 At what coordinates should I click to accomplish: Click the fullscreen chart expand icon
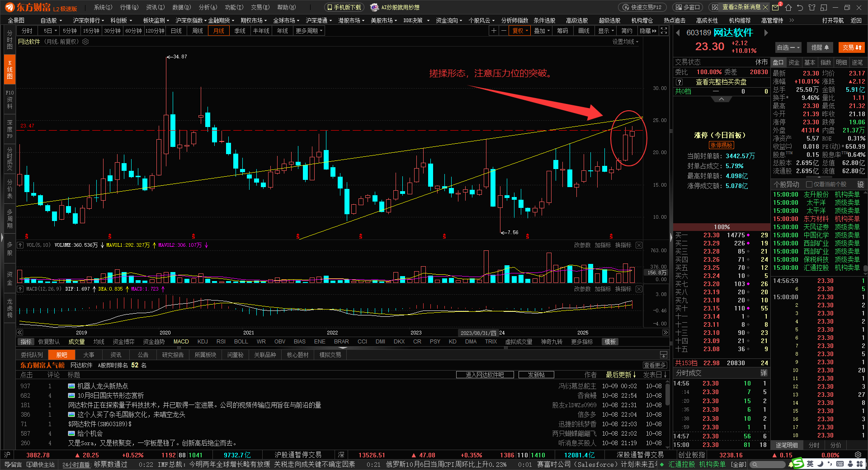point(664,31)
